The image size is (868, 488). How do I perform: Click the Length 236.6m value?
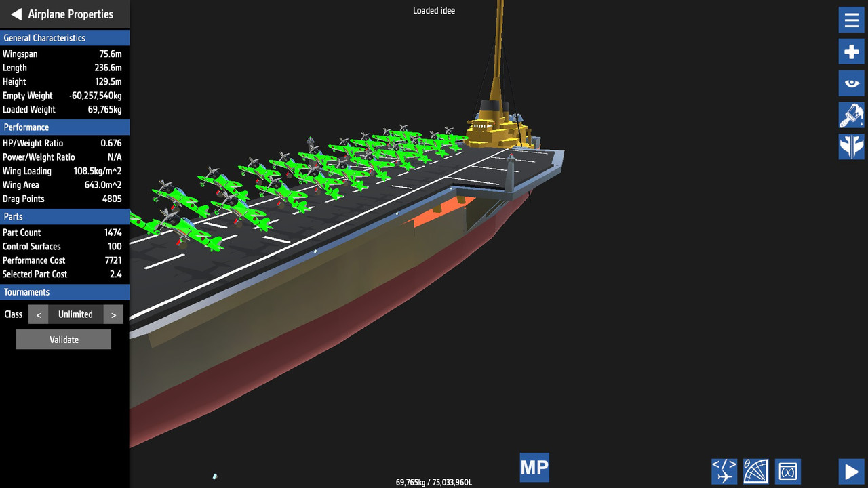click(108, 68)
